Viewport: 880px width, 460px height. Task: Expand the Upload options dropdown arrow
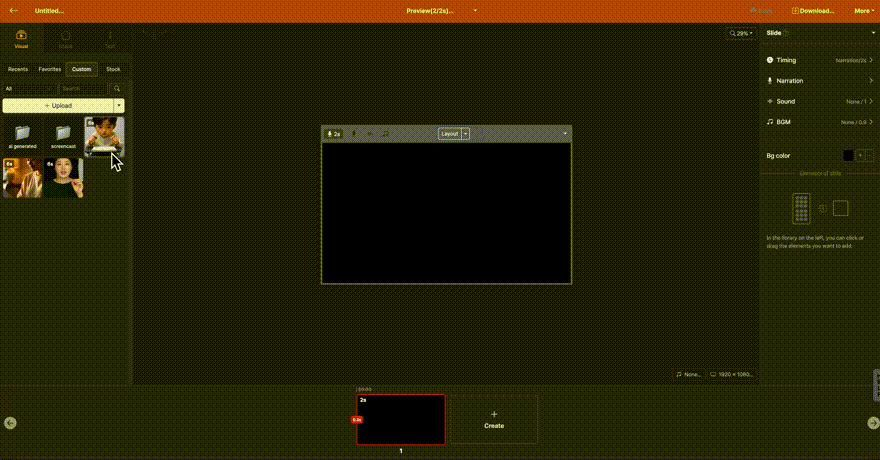coord(119,105)
